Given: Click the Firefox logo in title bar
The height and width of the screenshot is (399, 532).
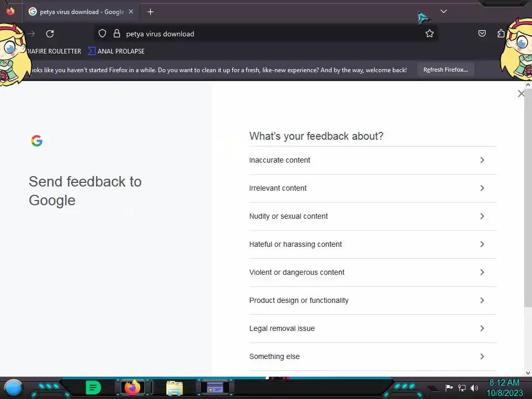Looking at the screenshot, I should [10, 11].
